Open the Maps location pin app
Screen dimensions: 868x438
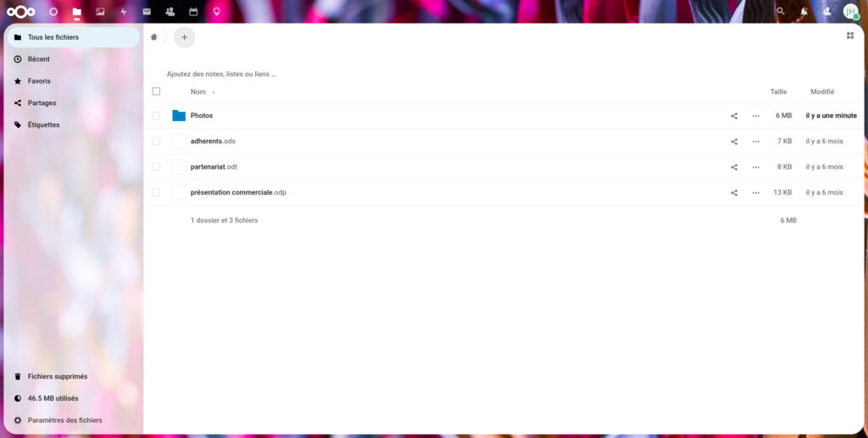pos(216,12)
